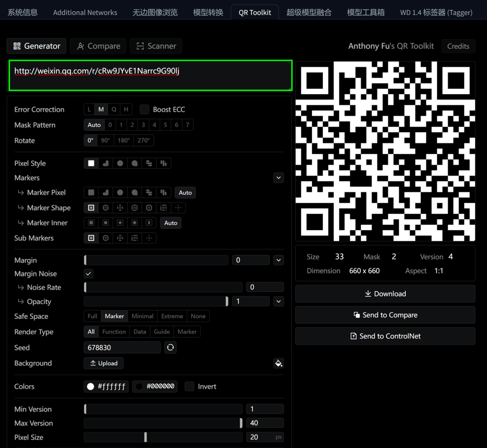Click Auto button for Marker Pixel

(185, 193)
